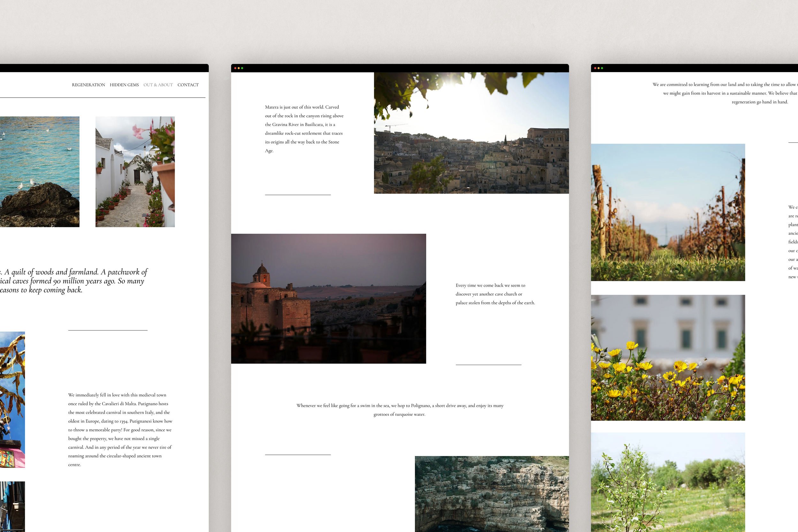Open the Matera cityscape photo
This screenshot has height=532, width=798.
pyautogui.click(x=471, y=133)
